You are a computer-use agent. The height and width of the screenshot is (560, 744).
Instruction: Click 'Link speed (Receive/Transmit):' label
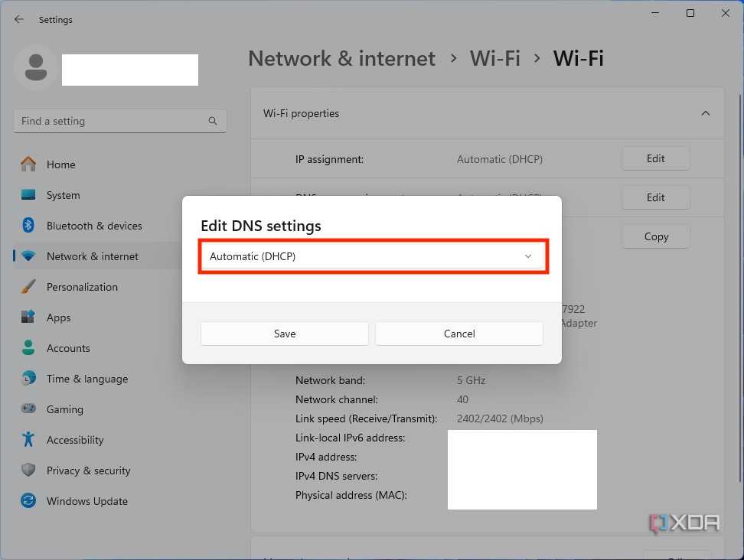coord(366,418)
